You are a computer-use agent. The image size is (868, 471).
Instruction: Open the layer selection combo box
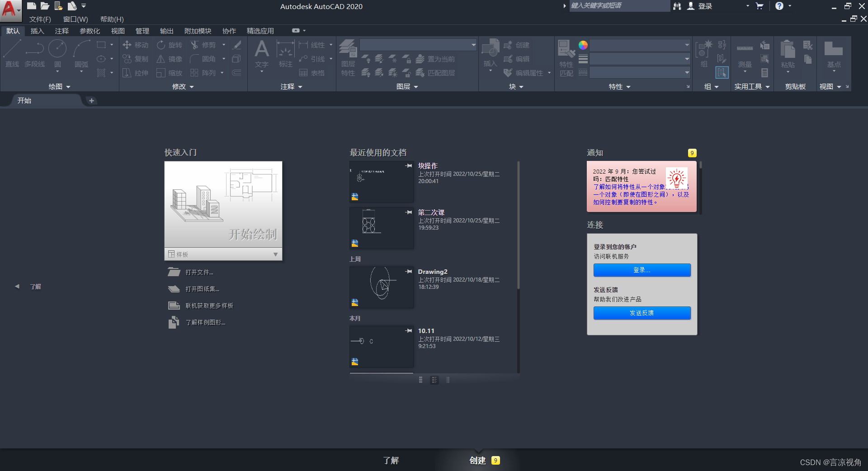(x=418, y=45)
